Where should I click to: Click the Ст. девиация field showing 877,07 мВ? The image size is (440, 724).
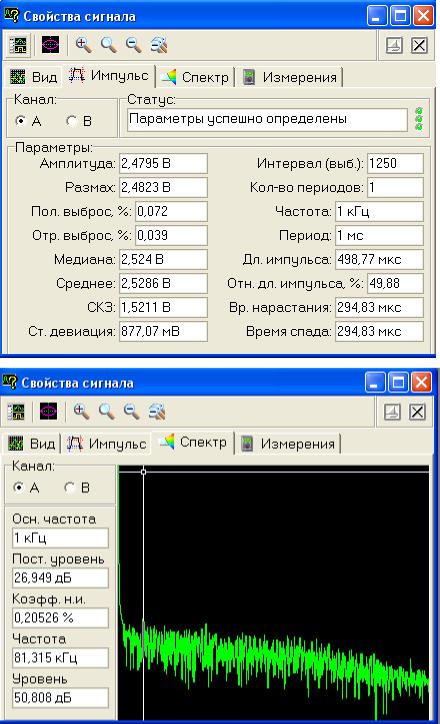coord(163,332)
